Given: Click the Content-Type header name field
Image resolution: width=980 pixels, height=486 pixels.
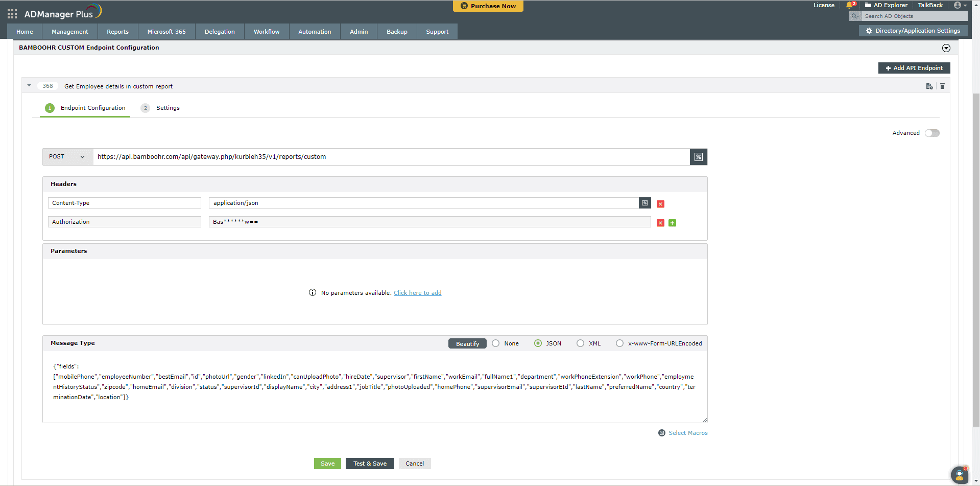Looking at the screenshot, I should [x=125, y=203].
